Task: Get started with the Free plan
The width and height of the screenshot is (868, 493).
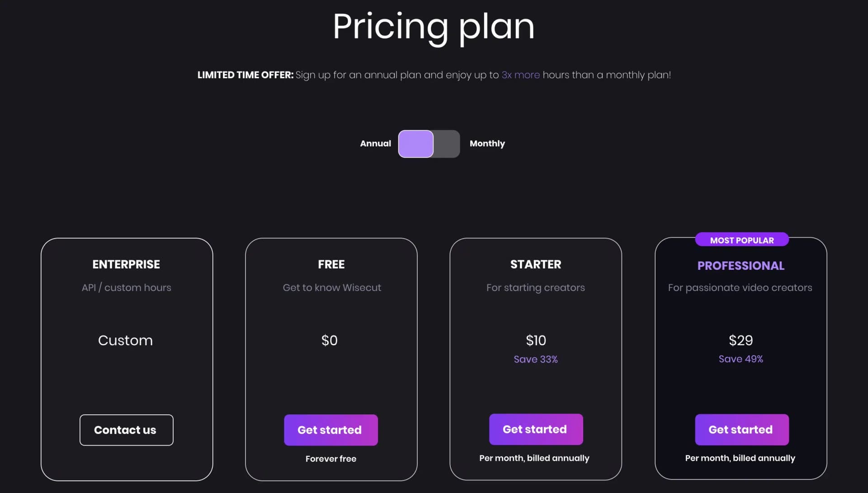Action: point(330,430)
